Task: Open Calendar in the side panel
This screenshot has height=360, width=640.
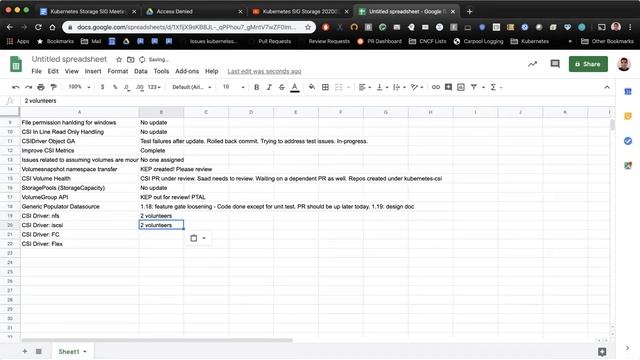Action: [x=628, y=92]
